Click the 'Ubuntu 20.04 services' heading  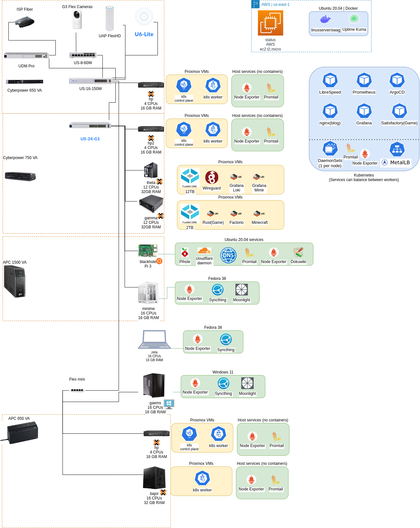[x=244, y=240]
